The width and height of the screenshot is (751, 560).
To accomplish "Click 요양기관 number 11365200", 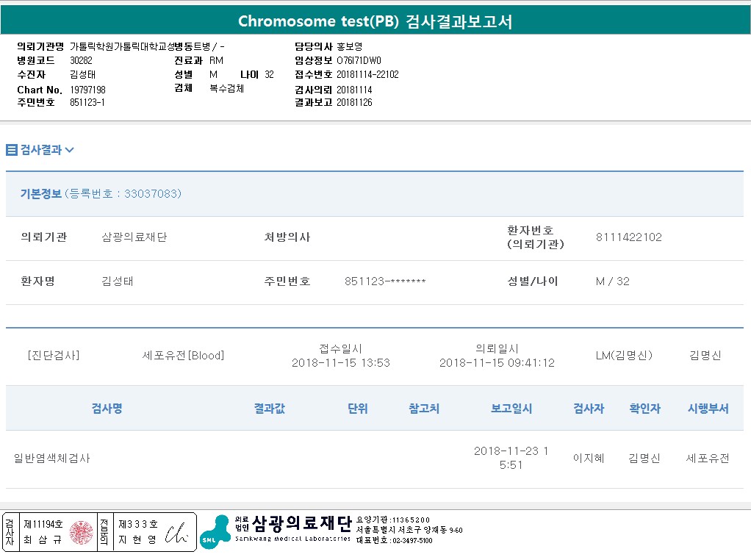I will [x=411, y=520].
